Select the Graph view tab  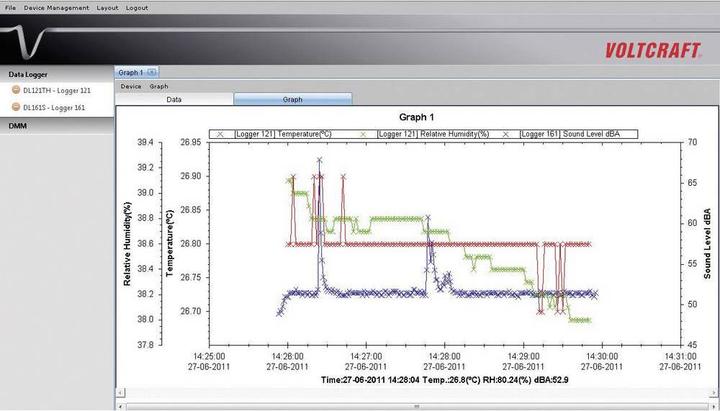click(292, 100)
